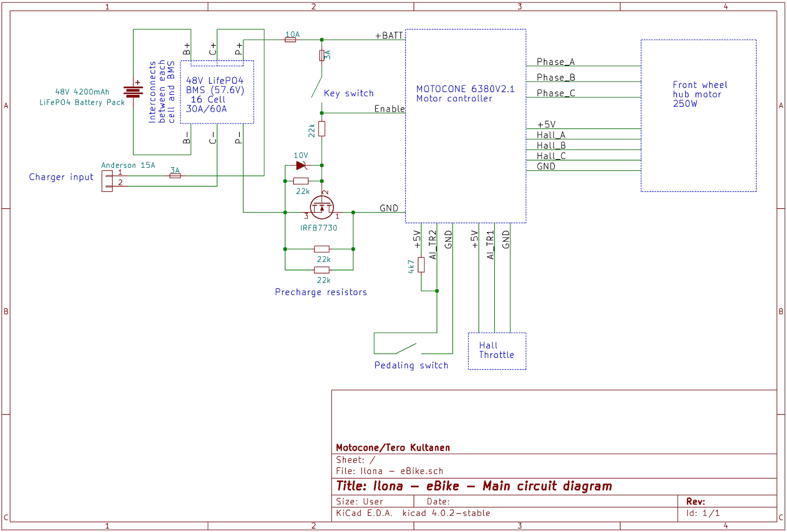This screenshot has width=787, height=532.
Task: Click the Charger input label
Action: click(x=61, y=177)
